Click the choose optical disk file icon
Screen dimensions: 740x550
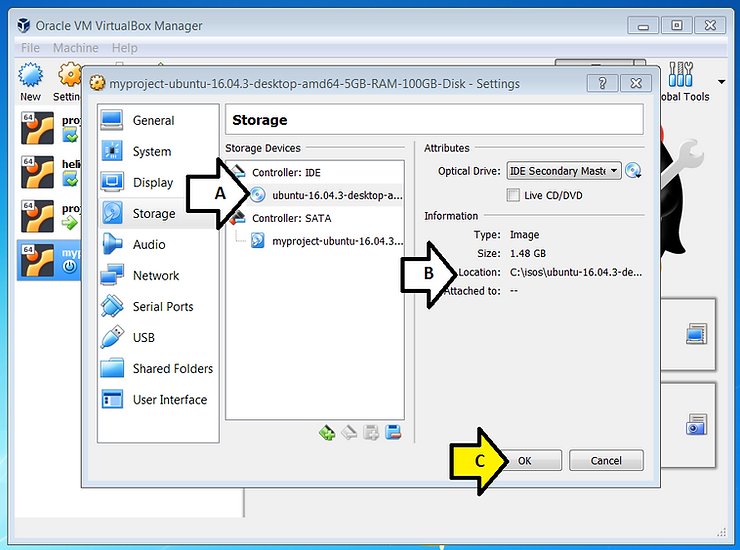pos(633,170)
